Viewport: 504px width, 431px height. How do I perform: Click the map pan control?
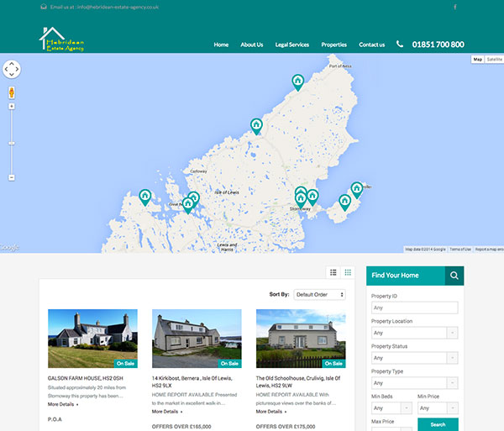click(12, 69)
